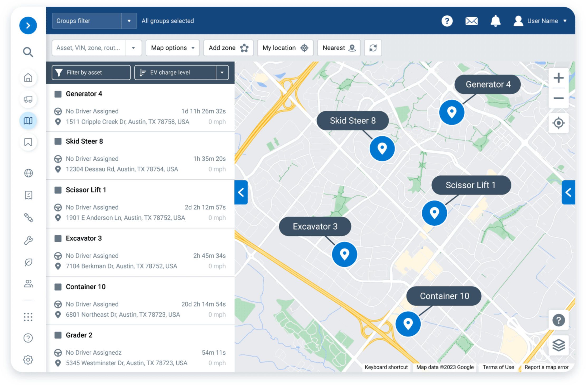The width and height of the screenshot is (588, 385).
Task: Tick the checkbox next to Container 10
Action: pyautogui.click(x=57, y=287)
